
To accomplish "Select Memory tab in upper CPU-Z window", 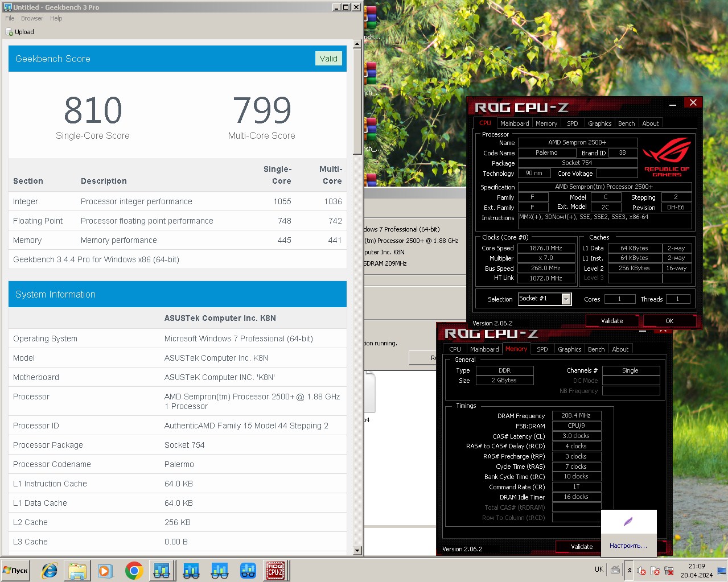I will point(546,123).
